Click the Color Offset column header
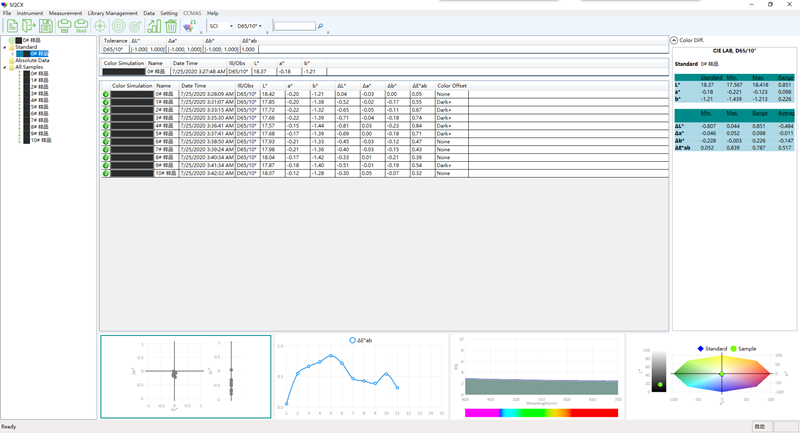 click(452, 86)
